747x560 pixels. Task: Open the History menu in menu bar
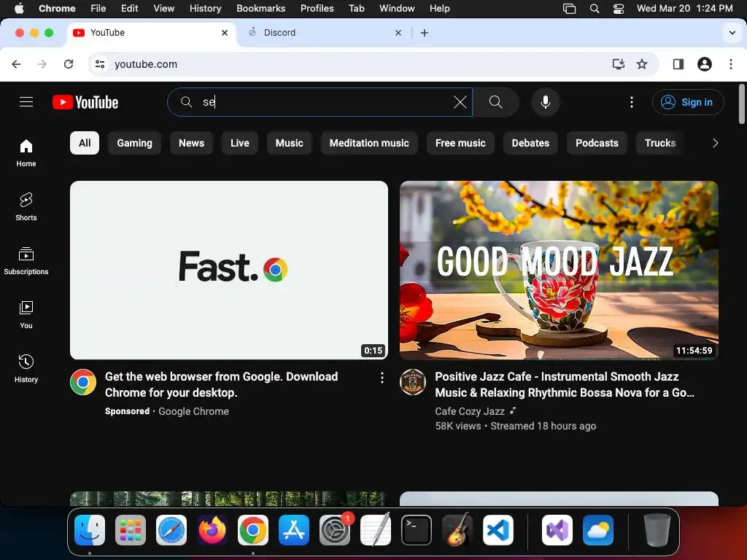(205, 8)
